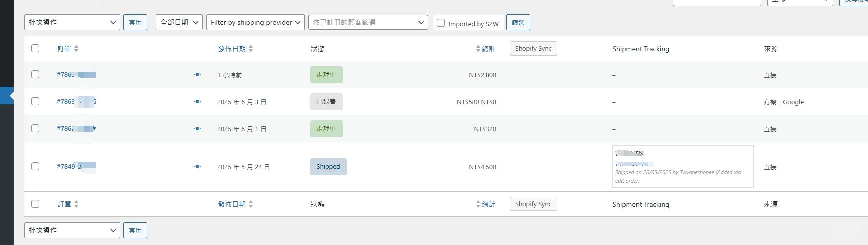Open top 批次操作 bulk actions dropdown
The width and height of the screenshot is (868, 245).
[x=72, y=22]
